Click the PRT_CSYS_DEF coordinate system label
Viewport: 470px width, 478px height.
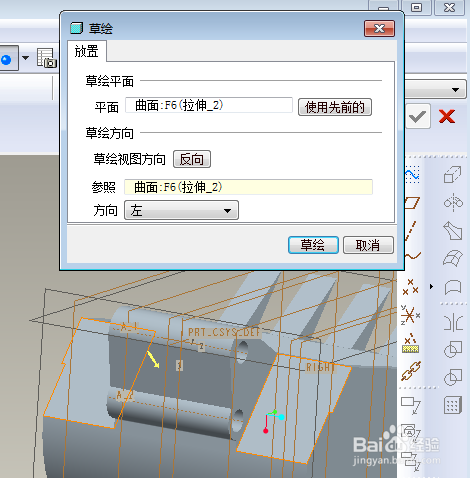pos(224,332)
